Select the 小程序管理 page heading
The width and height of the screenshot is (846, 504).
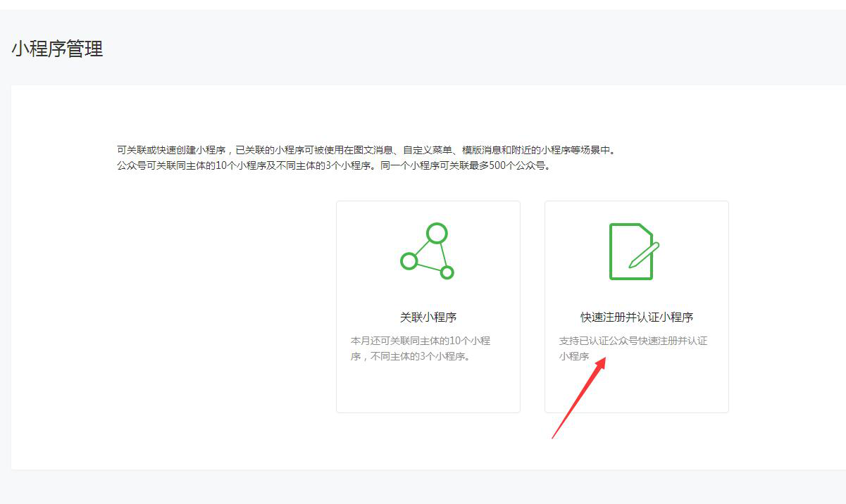57,49
